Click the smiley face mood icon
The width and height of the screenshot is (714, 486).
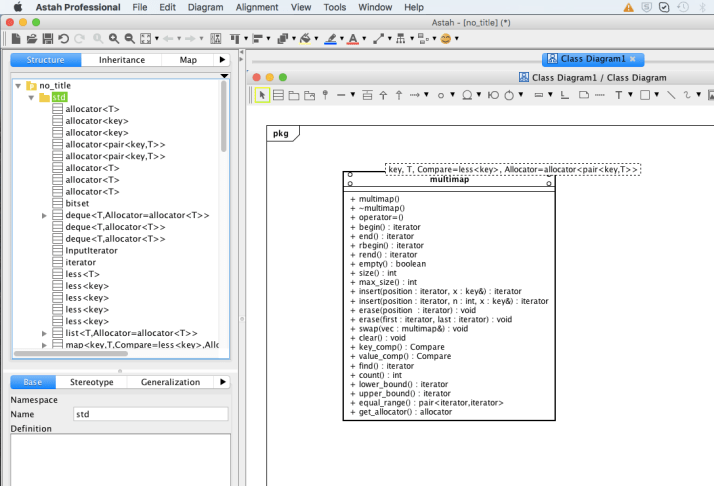coord(446,39)
